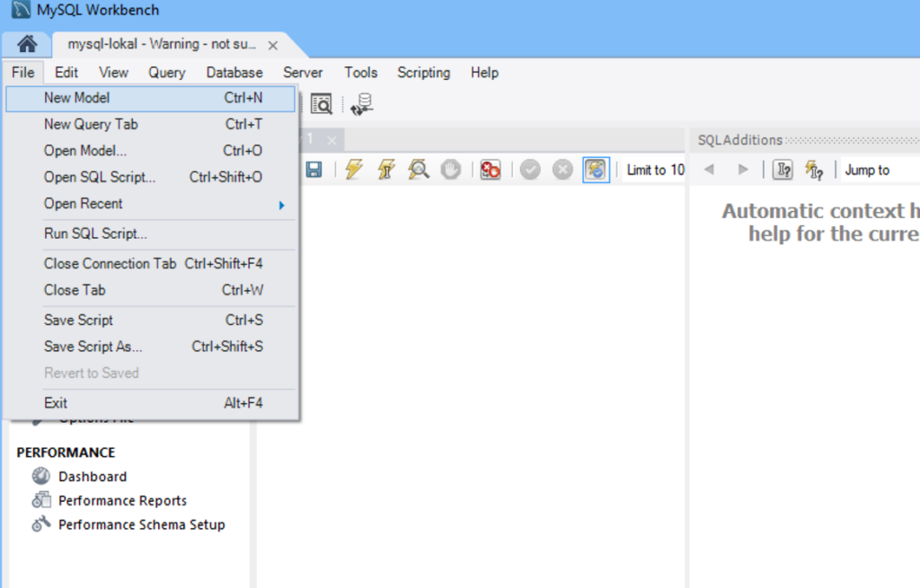
Task: Click the reconnect to DBMS icon
Action: pyautogui.click(x=361, y=104)
